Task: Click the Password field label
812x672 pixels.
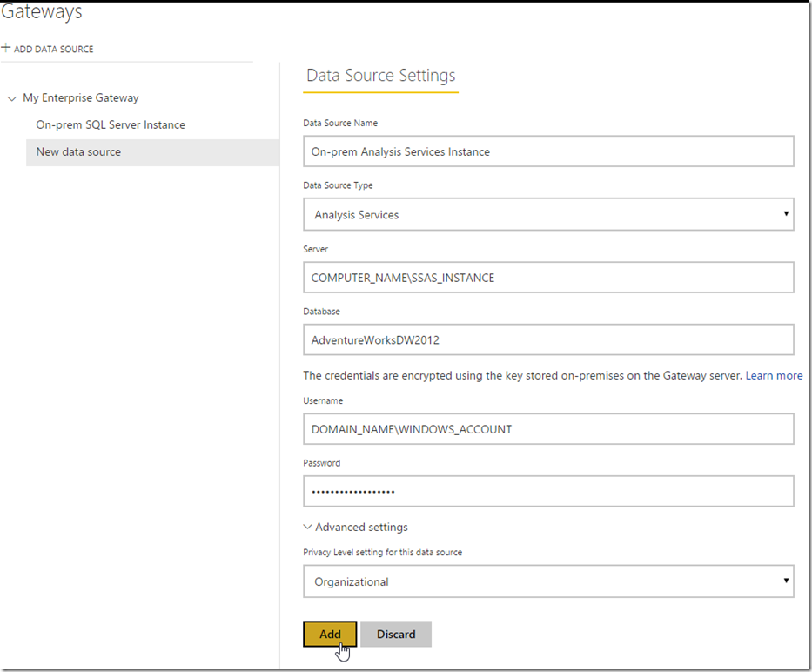Action: (322, 463)
